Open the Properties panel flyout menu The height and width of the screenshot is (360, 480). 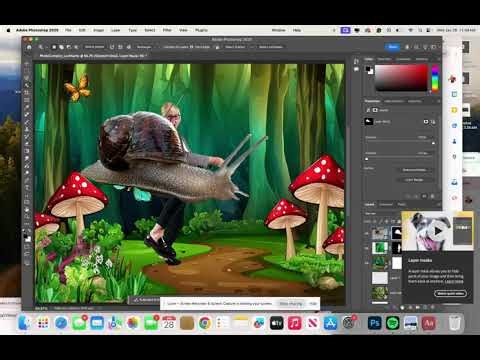438,101
